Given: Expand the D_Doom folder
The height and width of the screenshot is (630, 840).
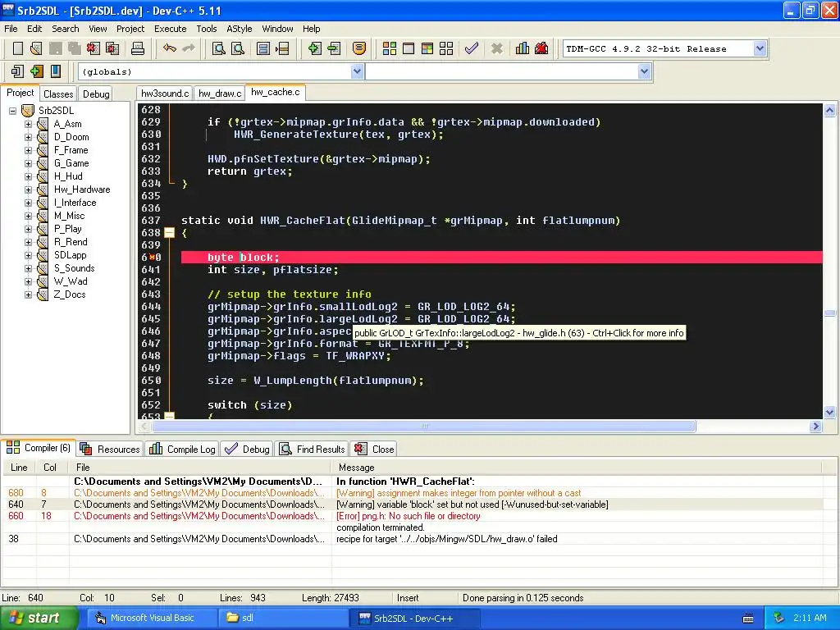Looking at the screenshot, I should click(x=28, y=137).
